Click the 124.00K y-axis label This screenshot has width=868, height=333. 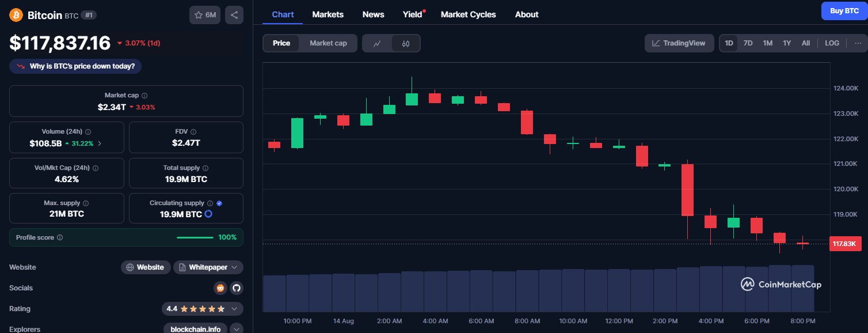tap(847, 88)
